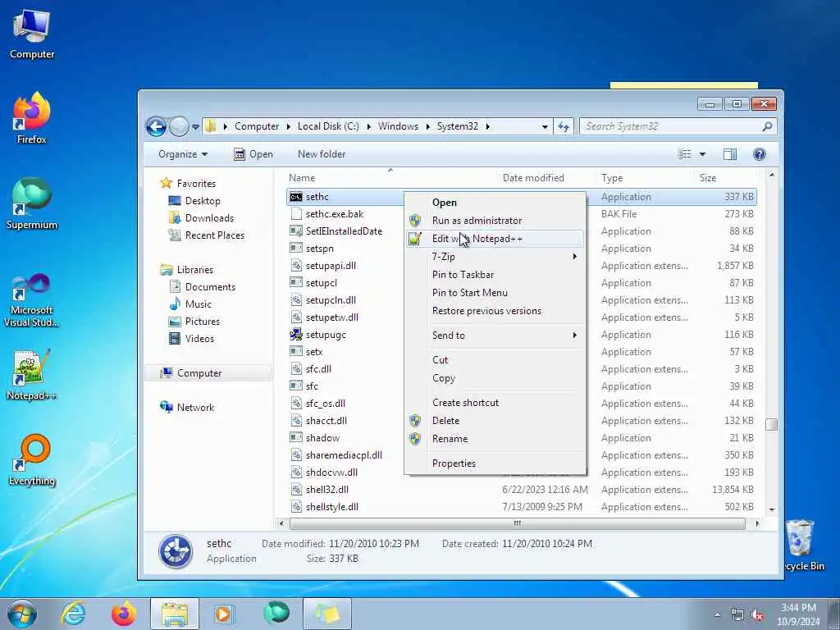The height and width of the screenshot is (630, 840).
Task: Toggle the preview pane button
Action: click(x=729, y=154)
